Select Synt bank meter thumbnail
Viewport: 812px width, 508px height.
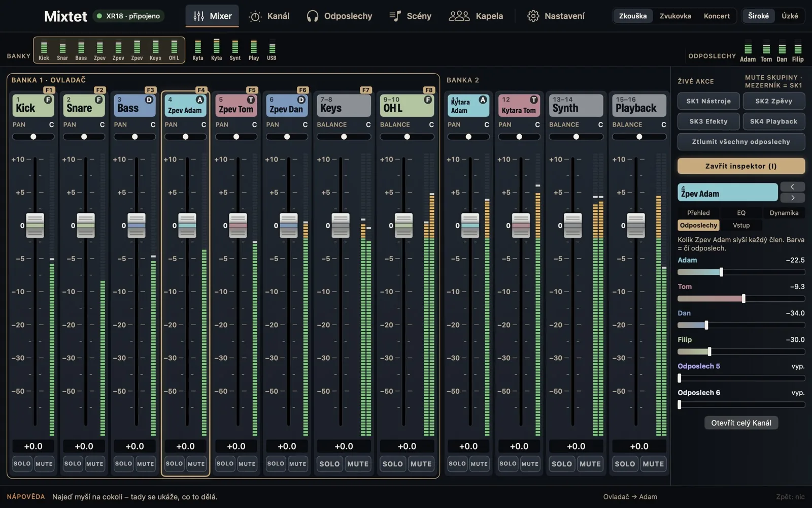tap(235, 50)
